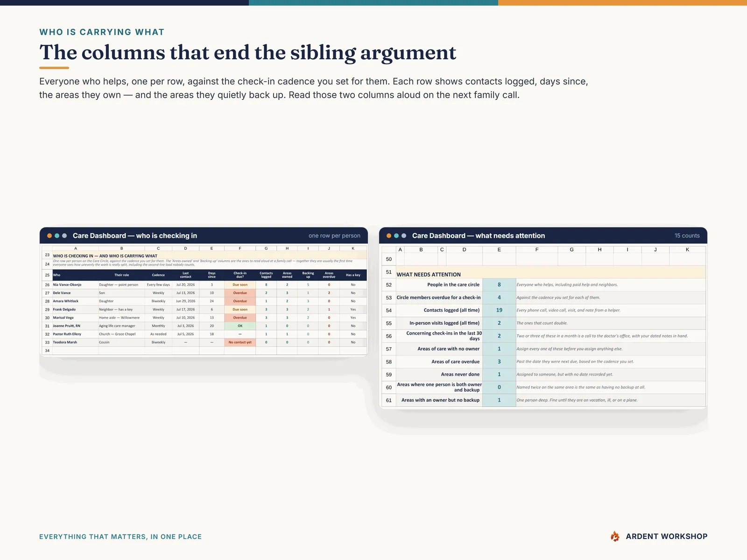Click the 'People in the care circle' label

(453, 285)
